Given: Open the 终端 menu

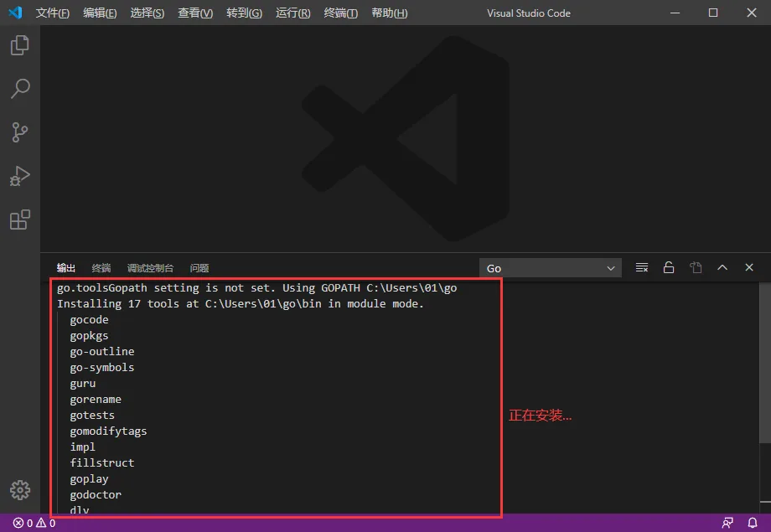Looking at the screenshot, I should point(340,13).
